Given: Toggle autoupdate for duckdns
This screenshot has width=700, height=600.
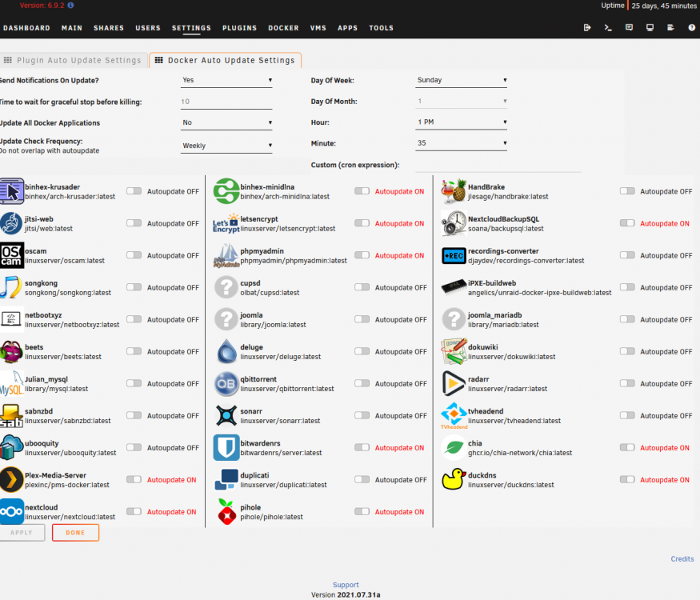Looking at the screenshot, I should pyautogui.click(x=627, y=479).
